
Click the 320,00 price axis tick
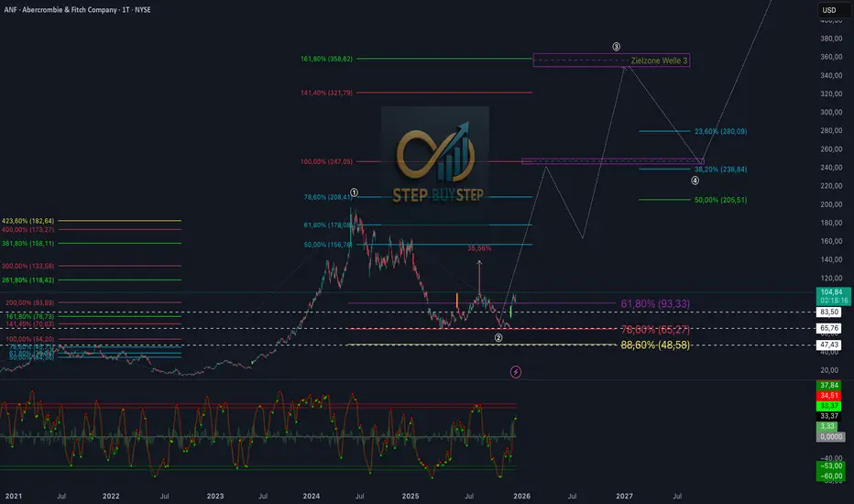tap(831, 93)
